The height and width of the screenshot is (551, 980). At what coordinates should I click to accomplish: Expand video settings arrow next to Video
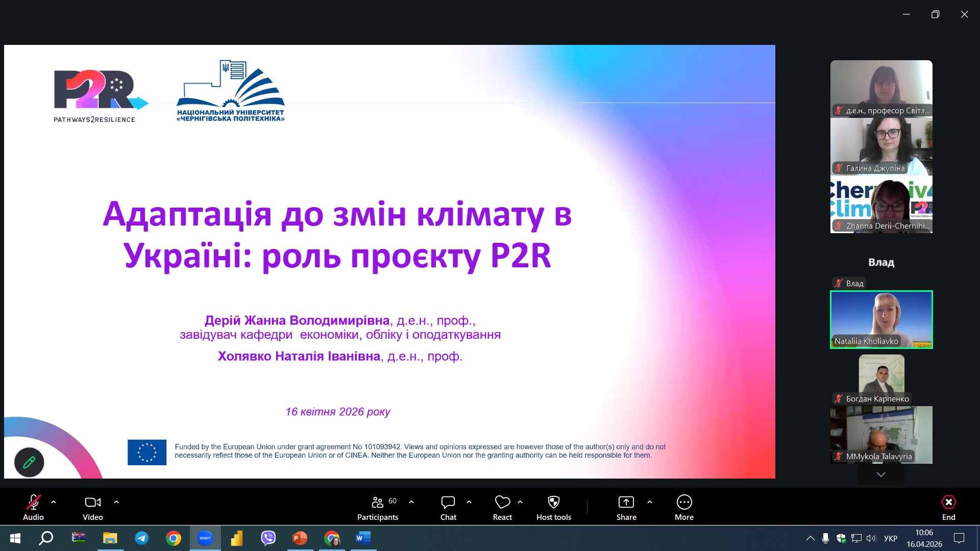coord(116,502)
